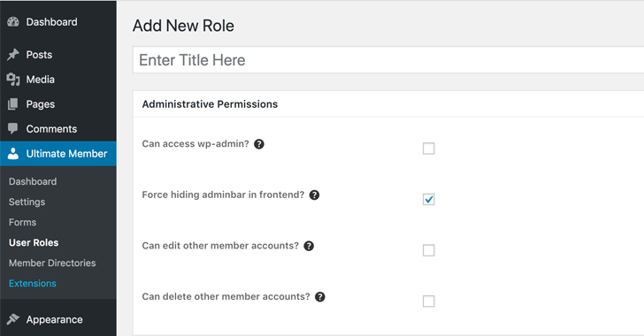The width and height of the screenshot is (644, 336).
Task: Click the Ultimate Member person icon
Action: pyautogui.click(x=13, y=154)
